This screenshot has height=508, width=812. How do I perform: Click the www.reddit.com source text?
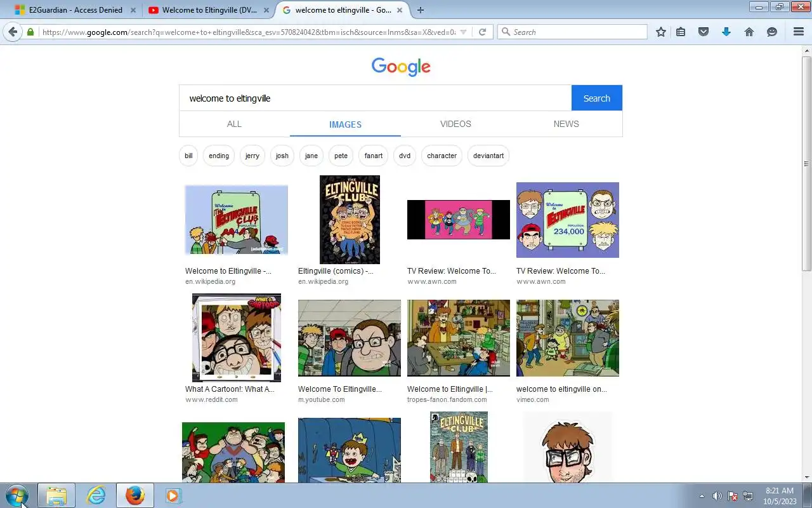click(x=211, y=400)
